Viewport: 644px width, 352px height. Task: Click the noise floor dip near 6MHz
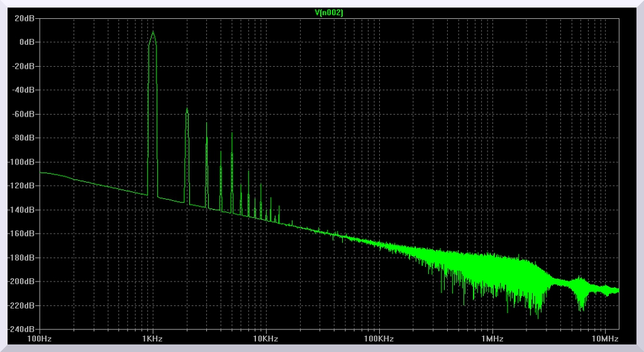(581, 307)
